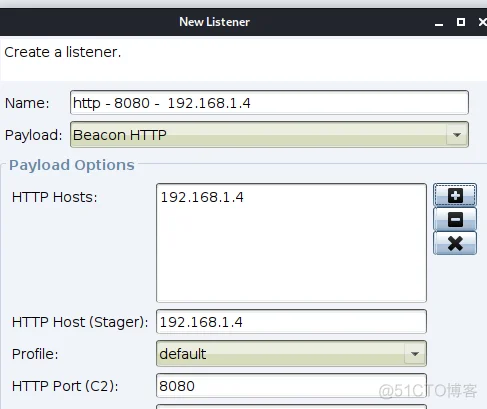Remove selected HTTP host using minus icon
487x409 pixels.
(455, 219)
